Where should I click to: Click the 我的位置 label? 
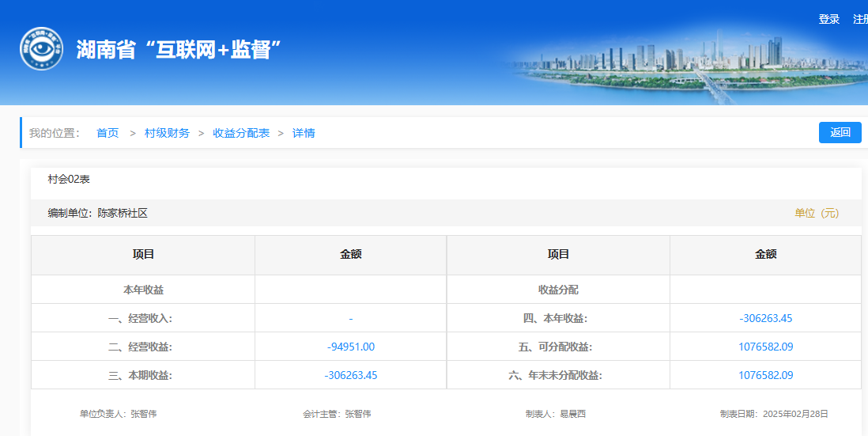55,133
